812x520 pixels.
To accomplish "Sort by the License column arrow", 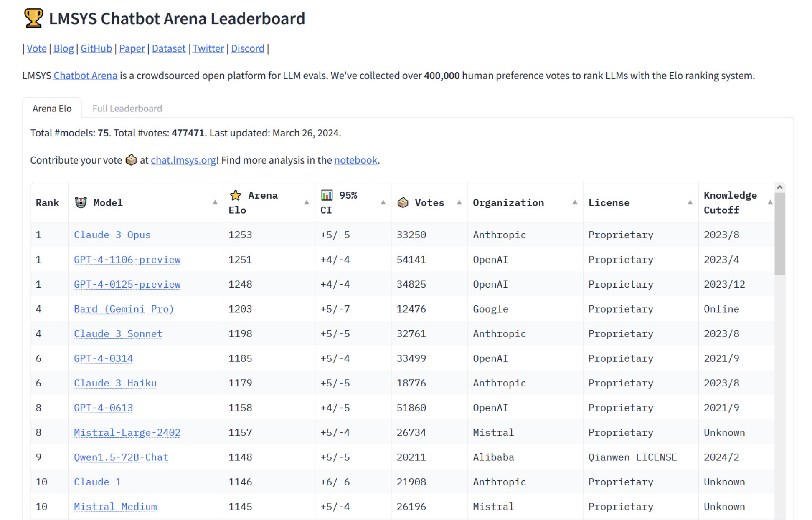I will click(690, 203).
